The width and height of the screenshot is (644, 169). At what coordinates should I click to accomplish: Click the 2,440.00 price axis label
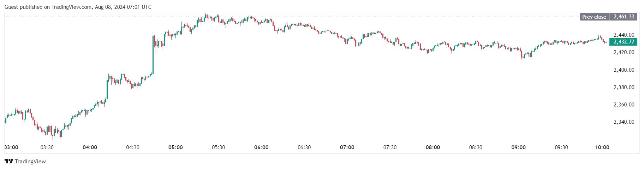624,35
